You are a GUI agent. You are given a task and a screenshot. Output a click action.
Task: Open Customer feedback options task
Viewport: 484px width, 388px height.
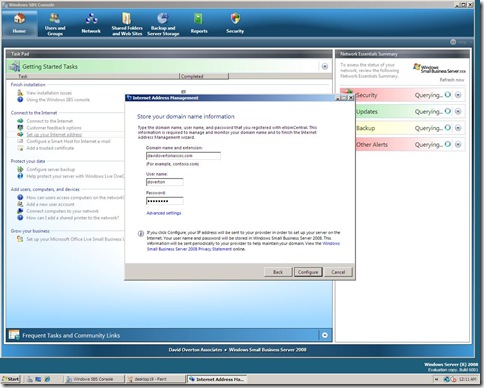coord(54,128)
